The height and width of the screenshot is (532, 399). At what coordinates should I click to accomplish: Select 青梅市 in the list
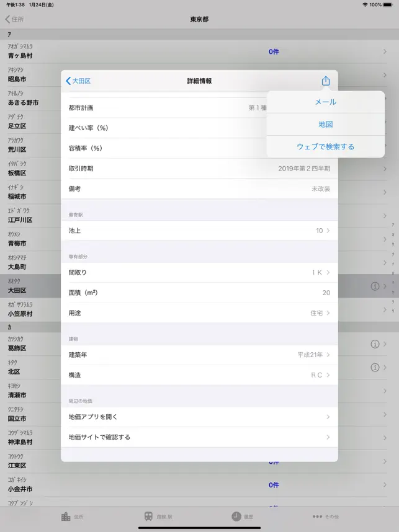(x=17, y=243)
